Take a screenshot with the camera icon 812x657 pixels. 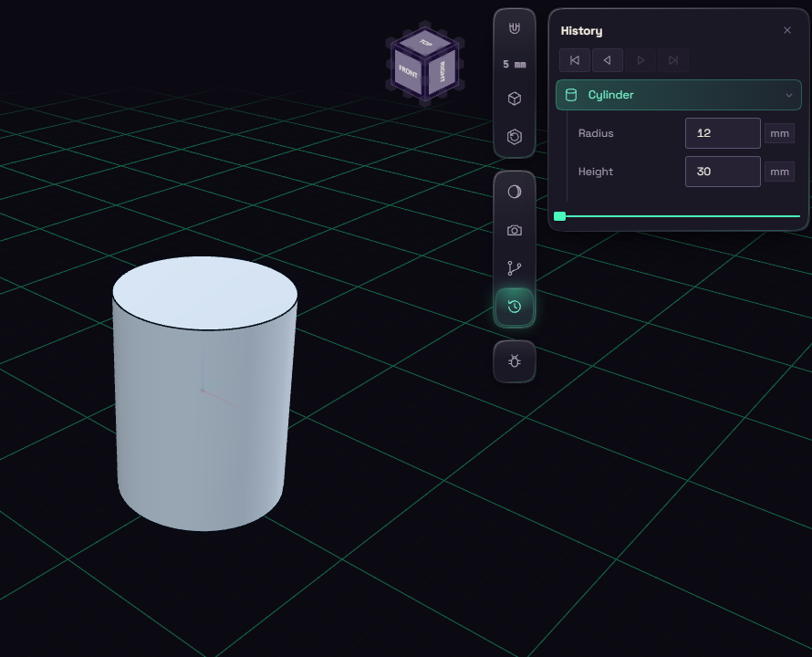515,230
